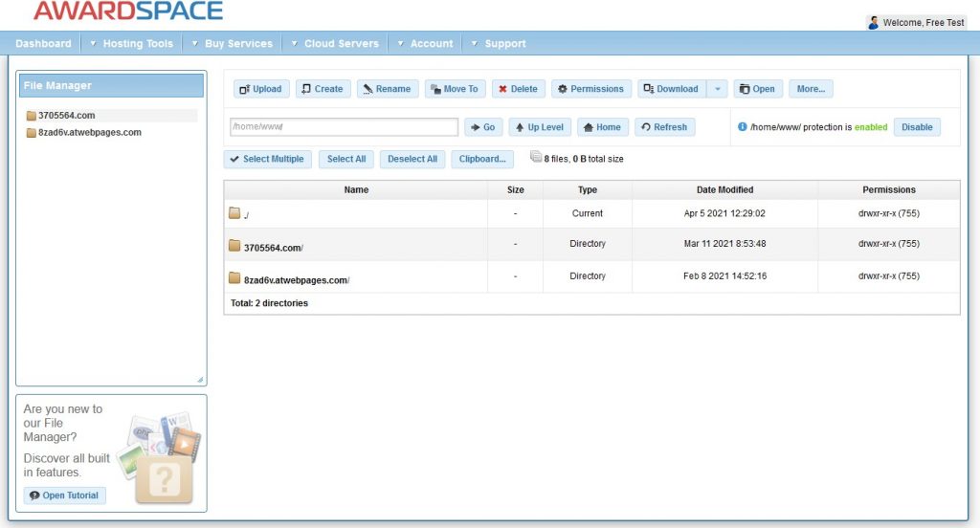The image size is (980, 528).
Task: Click the Go button
Action: point(483,127)
